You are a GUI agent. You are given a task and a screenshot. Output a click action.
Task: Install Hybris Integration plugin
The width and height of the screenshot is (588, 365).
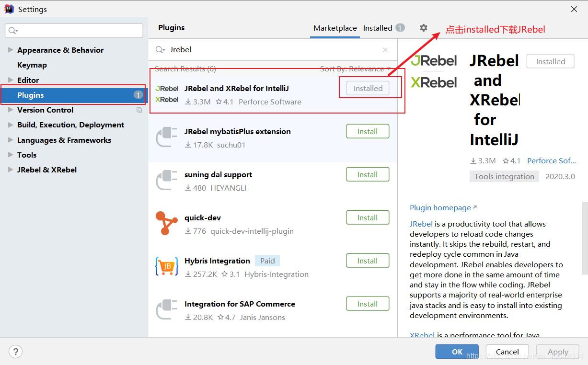368,261
